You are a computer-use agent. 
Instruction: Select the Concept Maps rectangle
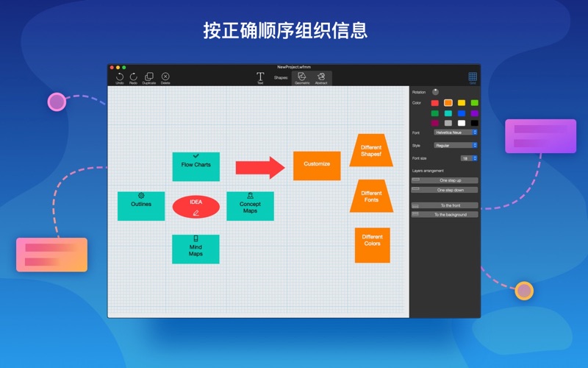250,206
